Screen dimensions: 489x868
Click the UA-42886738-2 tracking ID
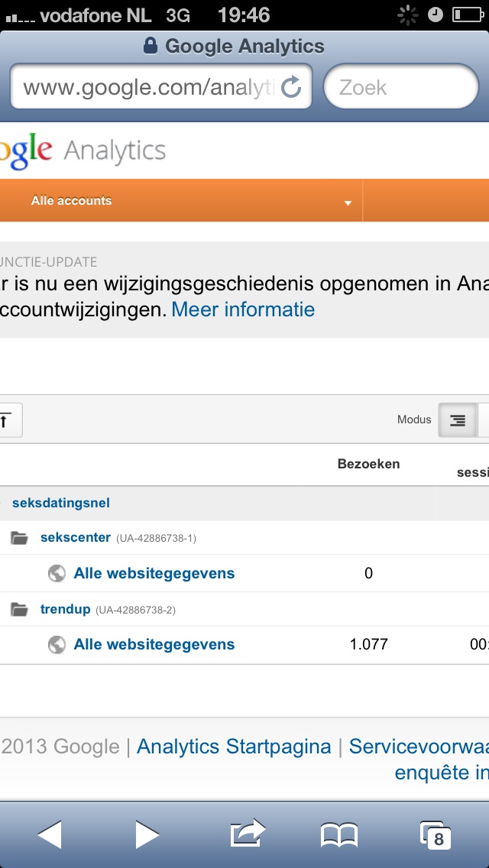point(136,610)
